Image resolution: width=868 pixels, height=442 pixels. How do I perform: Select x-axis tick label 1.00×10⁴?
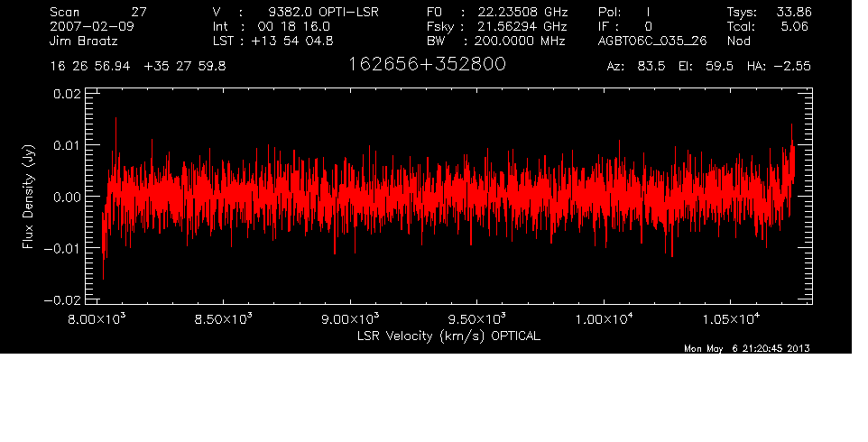pos(604,319)
